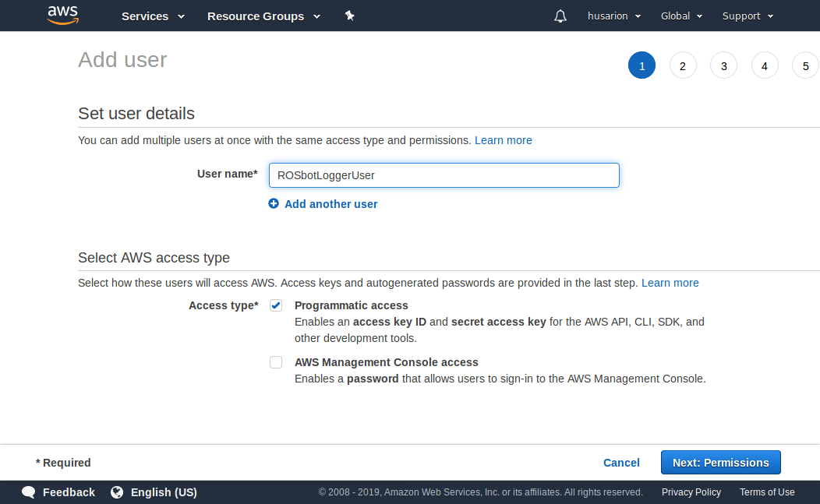Image resolution: width=820 pixels, height=504 pixels.
Task: Click the User name input field
Action: click(x=444, y=175)
